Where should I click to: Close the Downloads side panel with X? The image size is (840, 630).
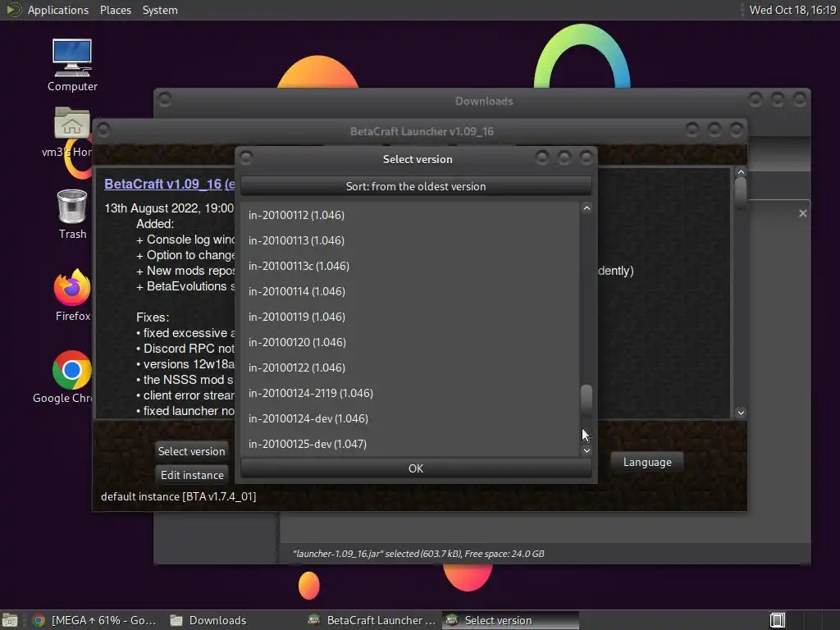click(802, 213)
